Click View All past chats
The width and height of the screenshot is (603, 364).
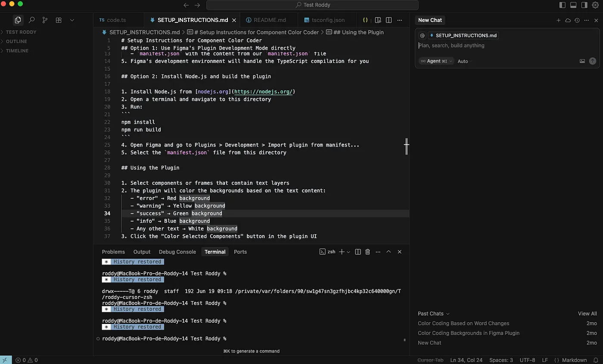[587, 314]
